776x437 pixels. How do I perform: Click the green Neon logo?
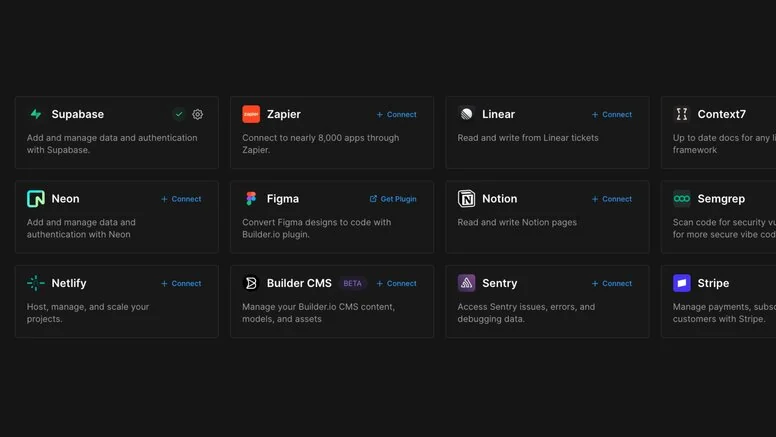coord(36,198)
